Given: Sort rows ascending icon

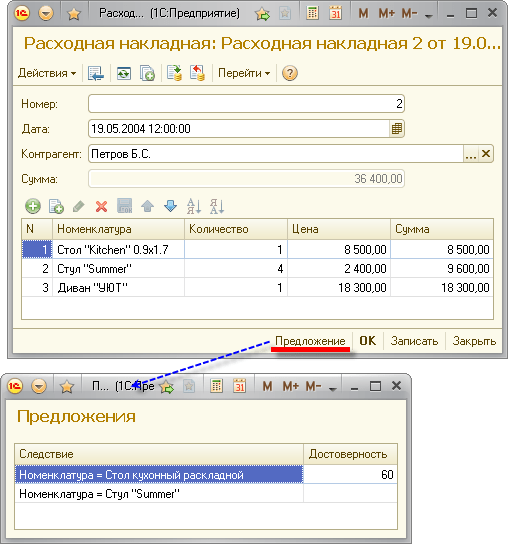Looking at the screenshot, I should [194, 206].
